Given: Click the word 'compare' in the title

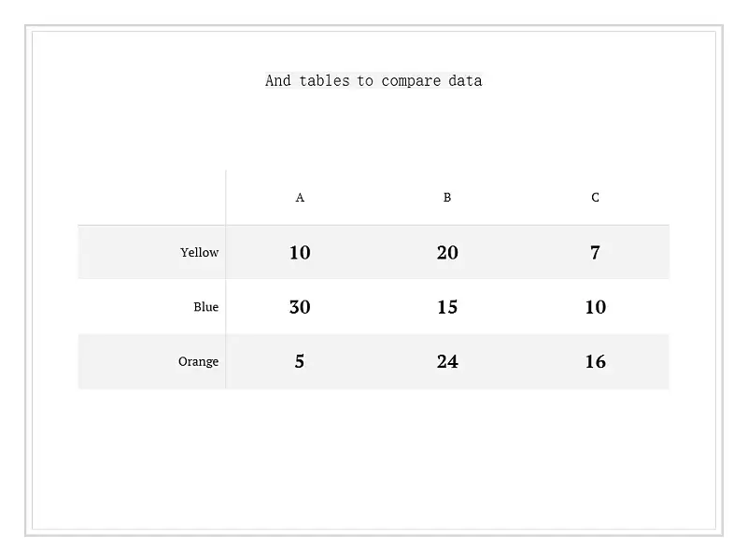Looking at the screenshot, I should click(x=411, y=81).
